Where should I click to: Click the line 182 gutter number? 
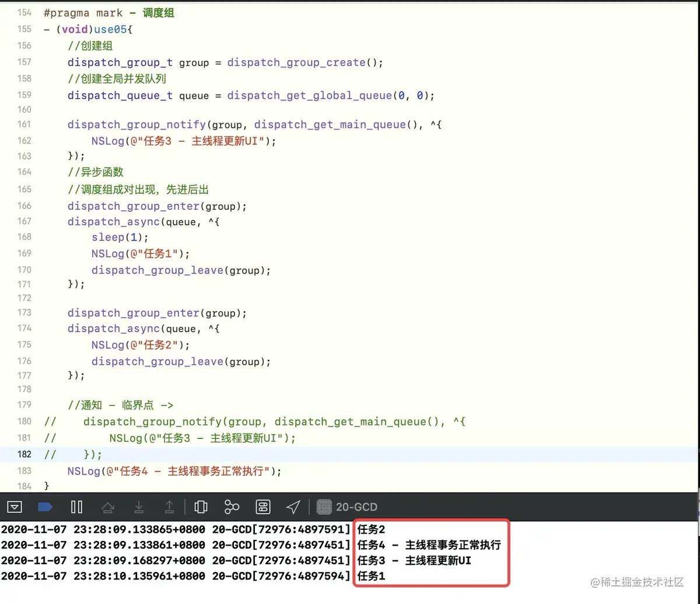pos(24,455)
